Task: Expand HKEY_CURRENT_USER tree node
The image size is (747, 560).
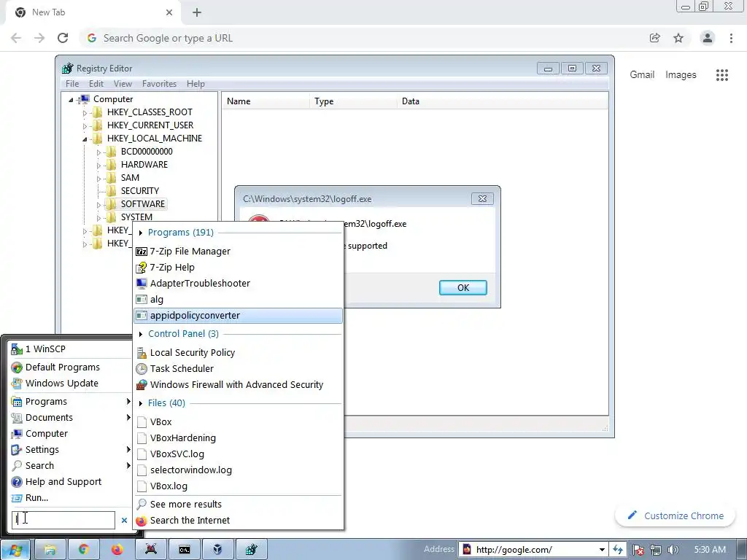Action: pyautogui.click(x=85, y=126)
